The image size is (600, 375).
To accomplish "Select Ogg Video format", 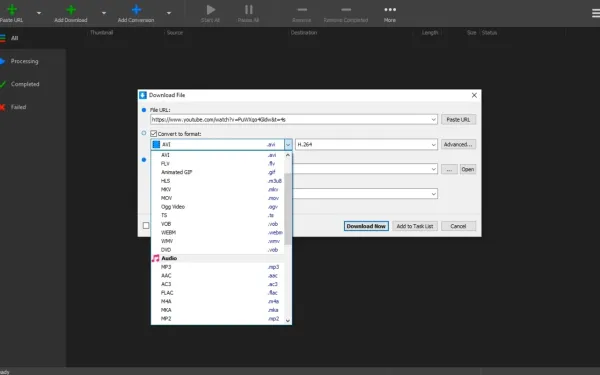I will (x=218, y=207).
